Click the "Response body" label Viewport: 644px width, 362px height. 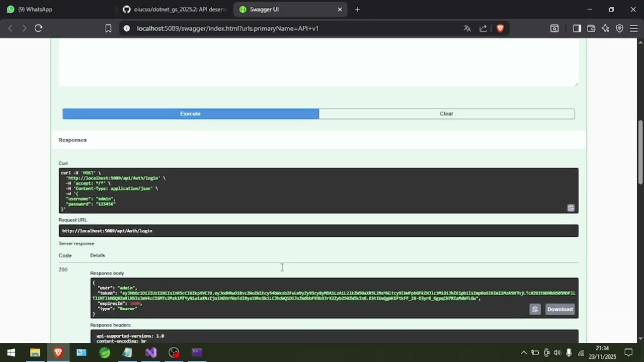107,273
